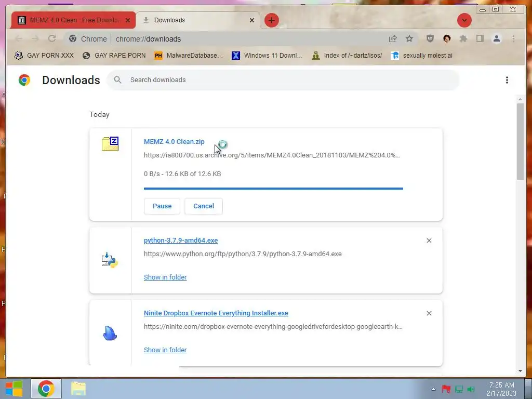The height and width of the screenshot is (399, 532).
Task: Cancel the MEMZ 4.0 Clean.zip download
Action: [204, 206]
